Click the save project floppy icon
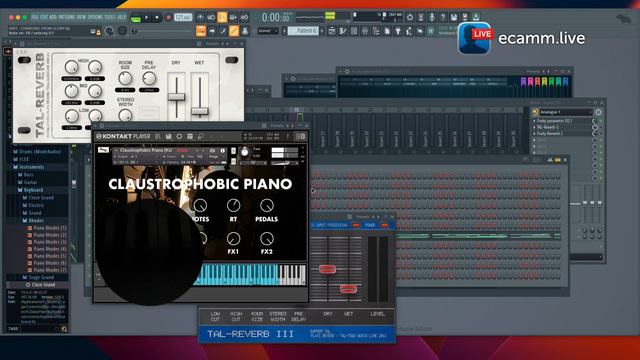The height and width of the screenshot is (360, 640). point(454,17)
